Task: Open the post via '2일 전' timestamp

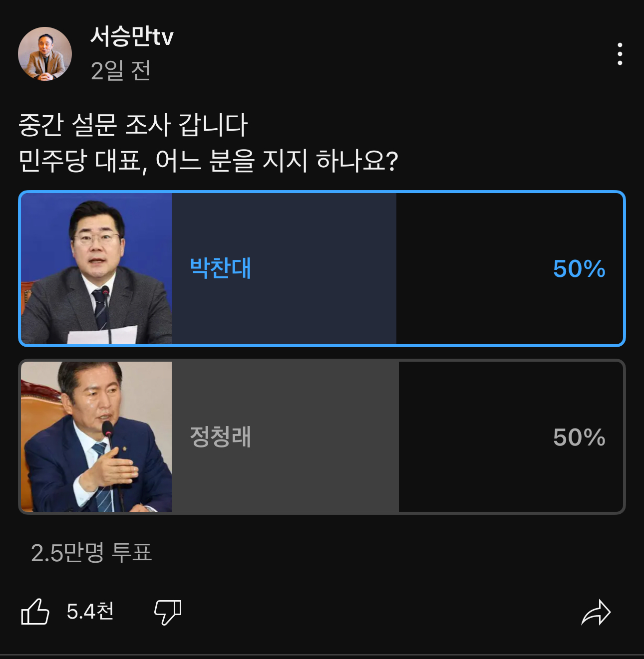Action: coord(121,71)
